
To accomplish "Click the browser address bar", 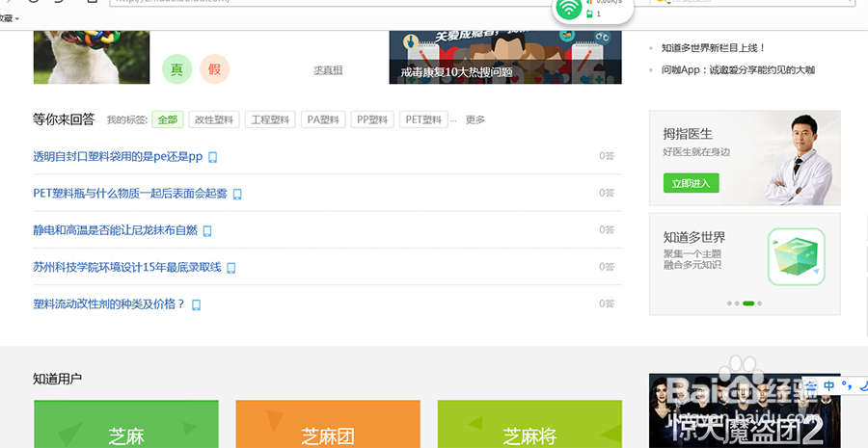I will 332,2.
